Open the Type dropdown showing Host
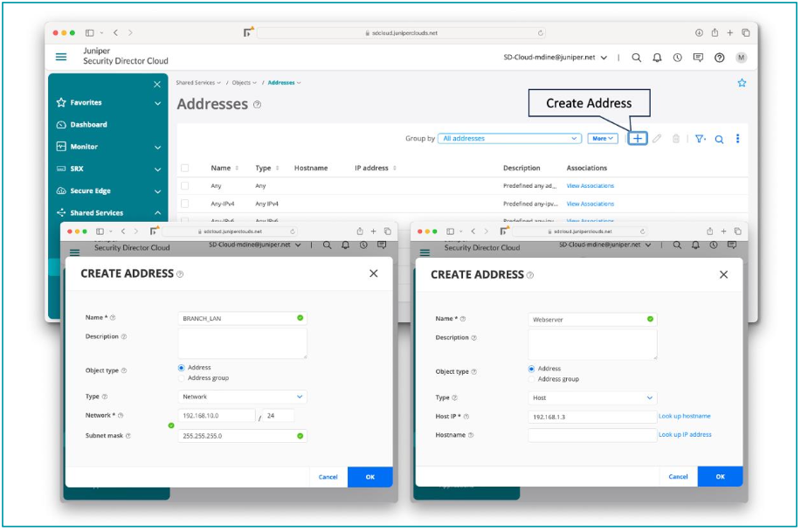801x532 pixels. tap(592, 397)
